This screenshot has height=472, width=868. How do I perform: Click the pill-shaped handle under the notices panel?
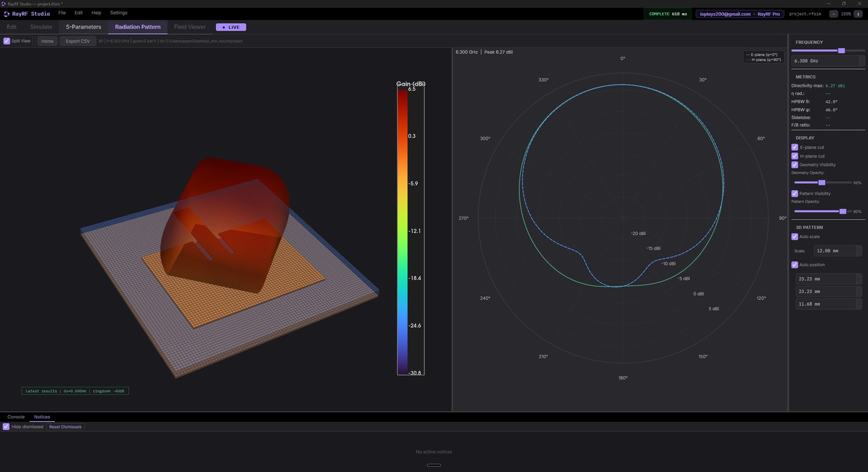click(434, 465)
